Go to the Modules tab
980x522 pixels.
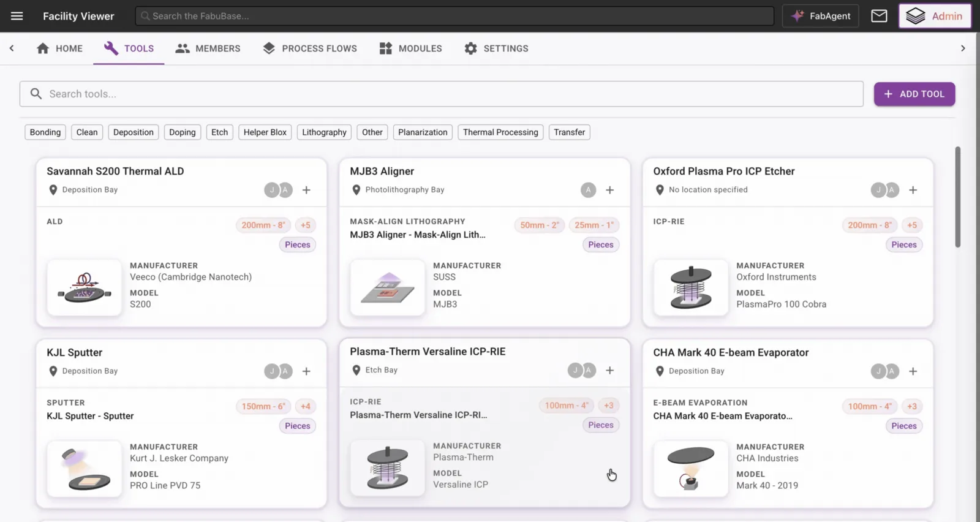[410, 48]
